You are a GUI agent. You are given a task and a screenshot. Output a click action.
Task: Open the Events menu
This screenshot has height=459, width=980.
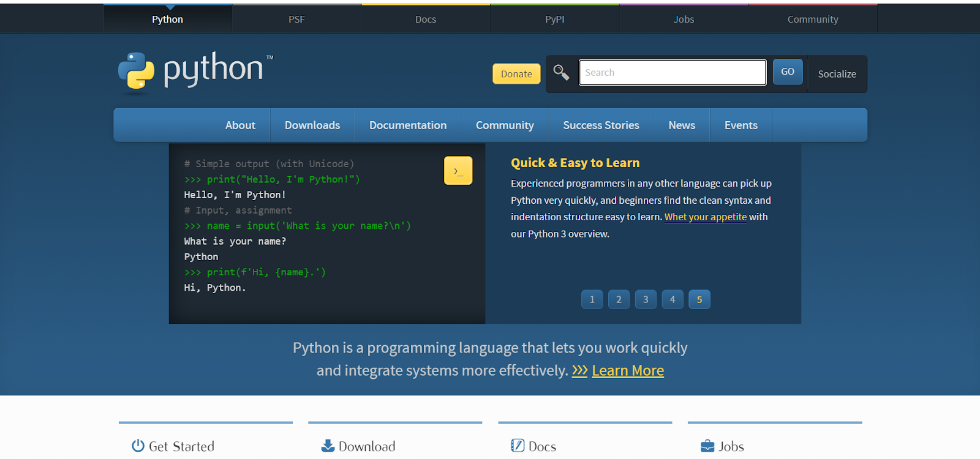pyautogui.click(x=741, y=125)
